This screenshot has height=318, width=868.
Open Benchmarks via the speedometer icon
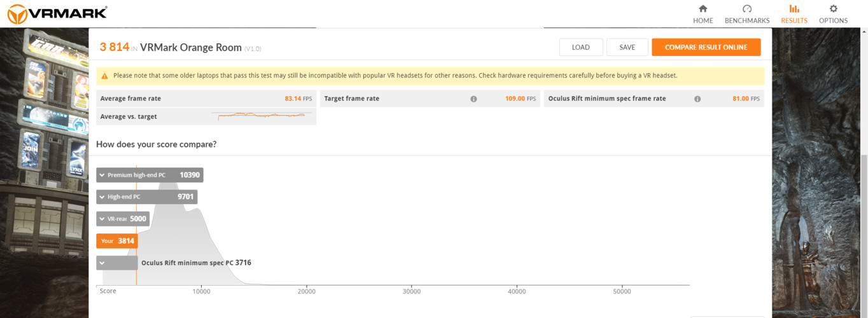click(747, 9)
